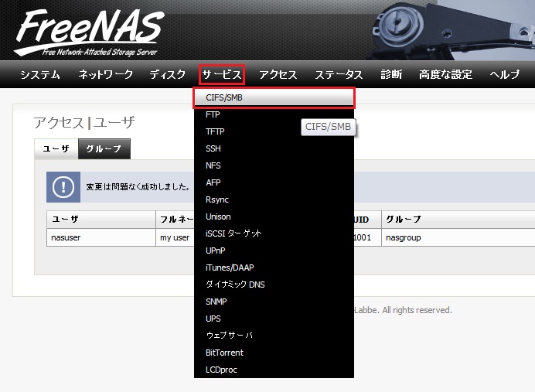Select TFTP service entry
535x392 pixels.
click(x=274, y=131)
